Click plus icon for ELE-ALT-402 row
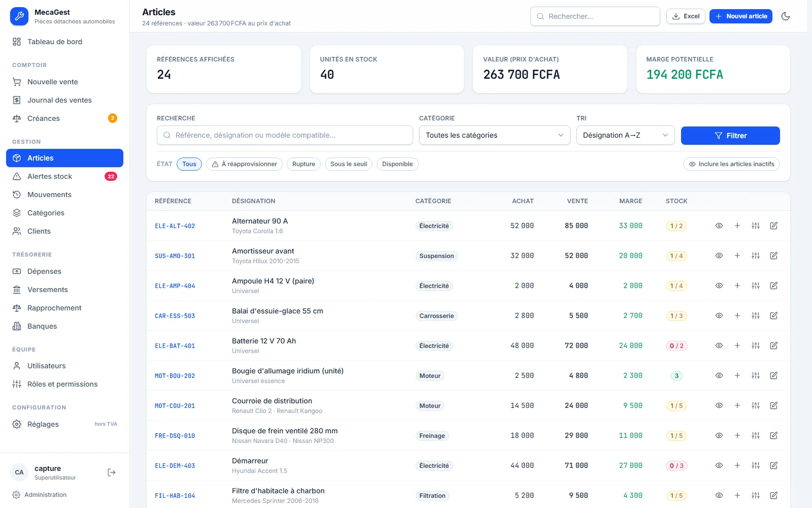 click(x=737, y=226)
